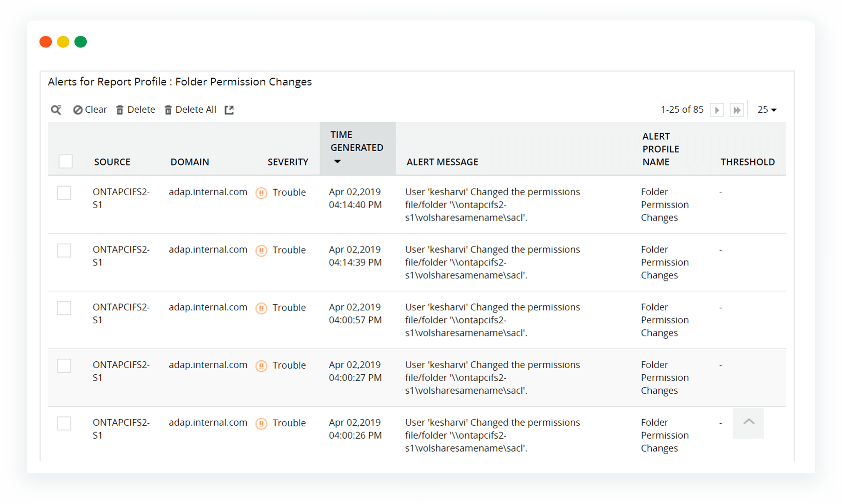Click the Domain column header
Viewport: 842px width, 504px height.
(190, 162)
